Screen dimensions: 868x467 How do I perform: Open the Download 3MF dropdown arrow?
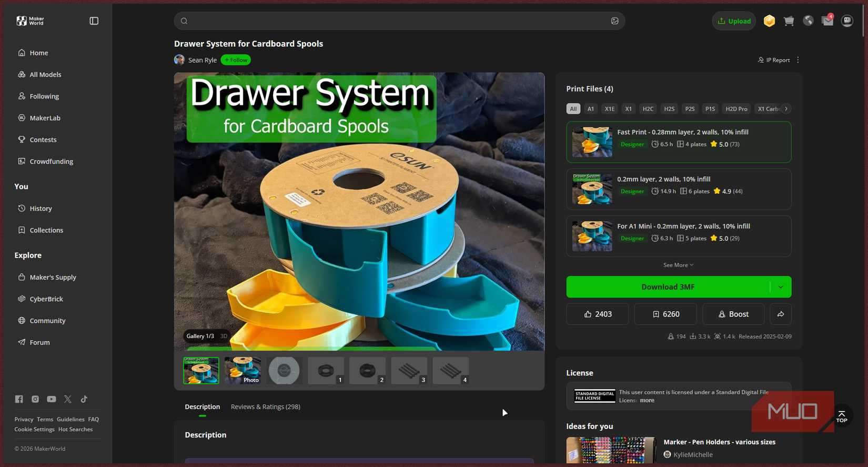[x=781, y=287]
